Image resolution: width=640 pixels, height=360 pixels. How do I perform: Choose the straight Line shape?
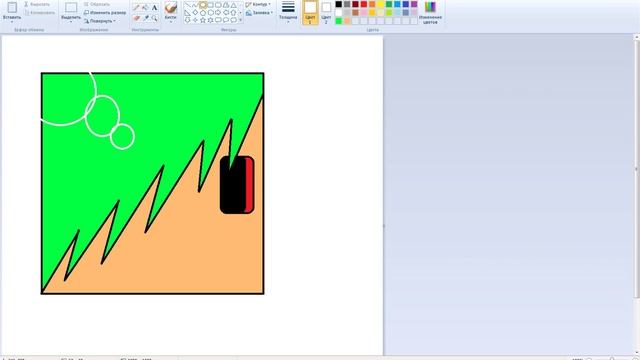click(x=187, y=5)
